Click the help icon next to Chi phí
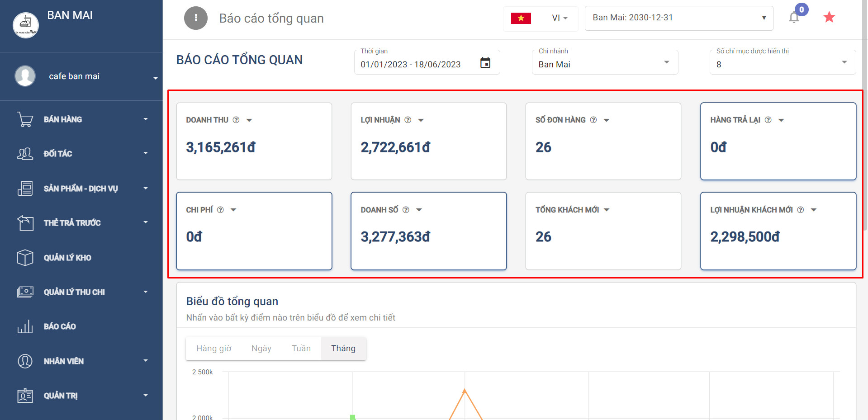This screenshot has height=420, width=868. (x=220, y=210)
